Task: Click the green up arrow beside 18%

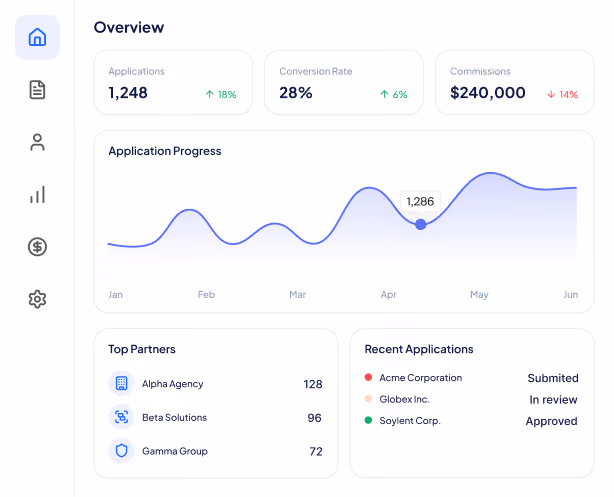Action: 209,94
